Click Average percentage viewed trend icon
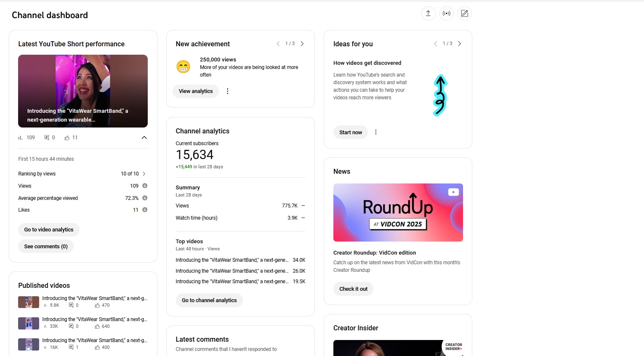644x356 pixels. (145, 198)
